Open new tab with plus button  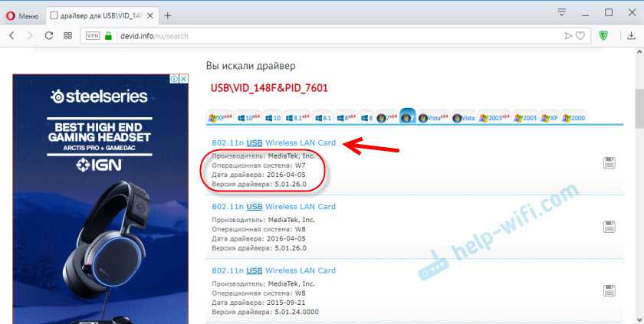(x=167, y=15)
